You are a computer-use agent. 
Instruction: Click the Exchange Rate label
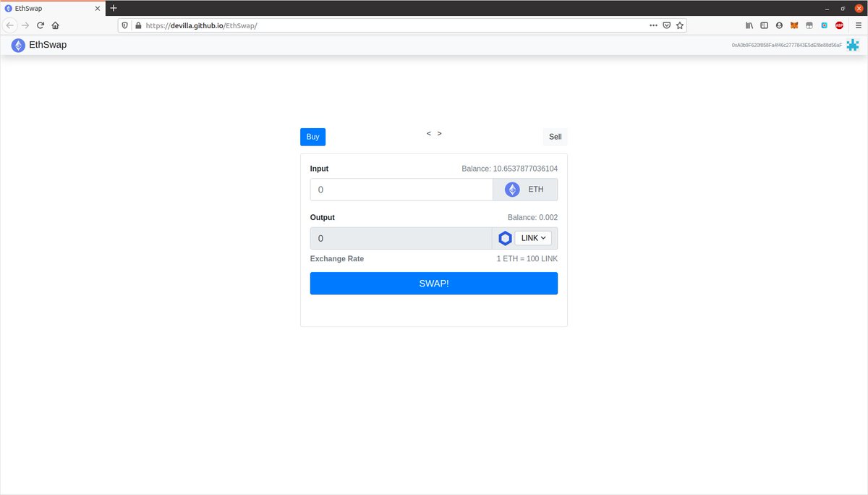pyautogui.click(x=337, y=258)
